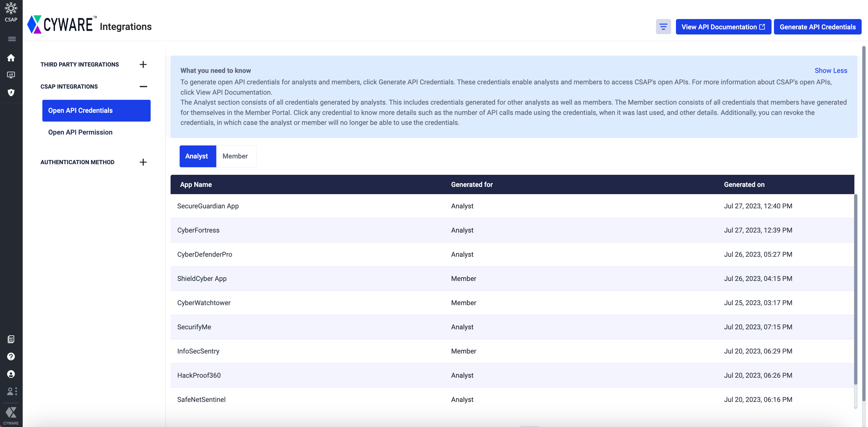Click View API Documentation button
Viewport: 868px width, 427px height.
[723, 27]
